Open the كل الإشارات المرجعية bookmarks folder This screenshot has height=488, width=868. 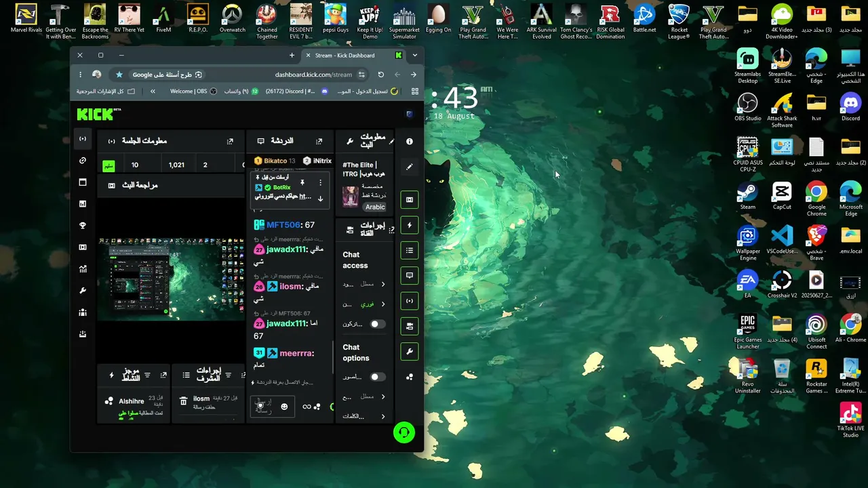point(106,91)
